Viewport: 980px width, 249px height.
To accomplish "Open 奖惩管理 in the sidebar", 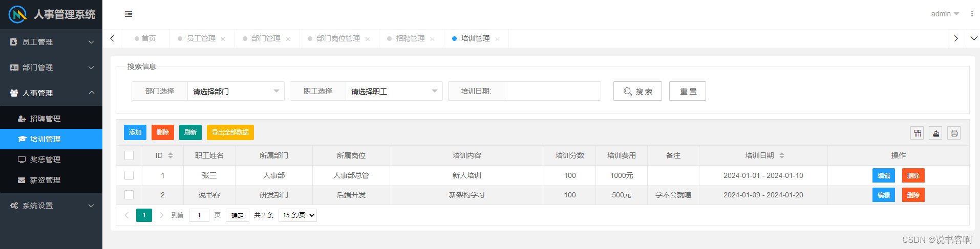I will point(51,160).
